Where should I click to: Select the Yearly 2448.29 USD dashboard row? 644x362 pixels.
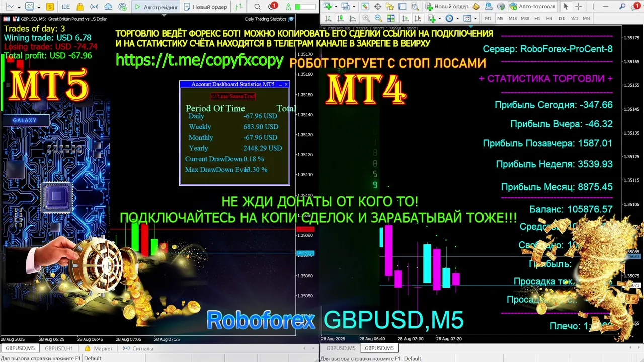click(235, 148)
